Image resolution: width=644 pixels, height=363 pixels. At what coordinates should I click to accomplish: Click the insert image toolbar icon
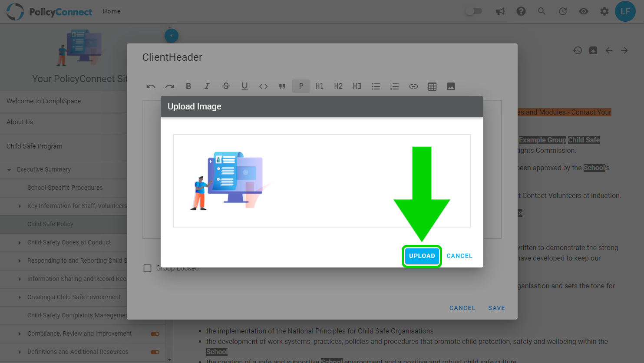[451, 86]
